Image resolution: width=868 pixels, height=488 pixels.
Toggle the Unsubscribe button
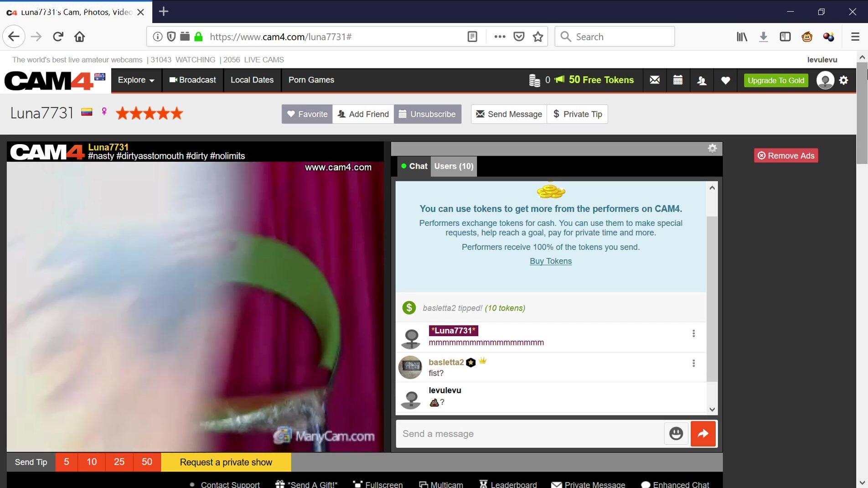tap(428, 114)
